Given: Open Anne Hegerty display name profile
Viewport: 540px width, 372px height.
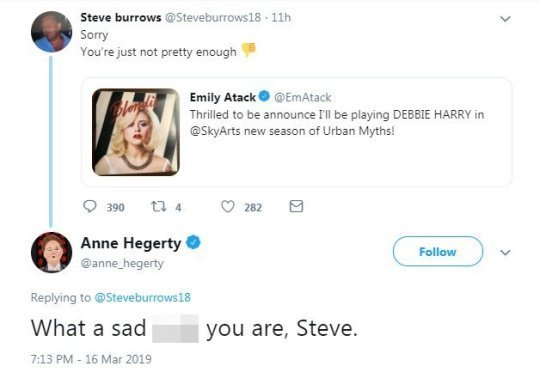Looking at the screenshot, I should (131, 243).
